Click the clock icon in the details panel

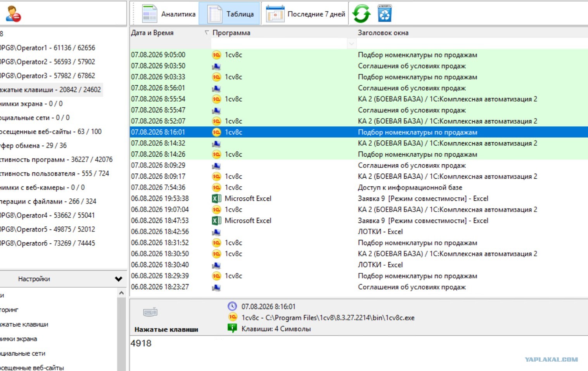click(232, 306)
